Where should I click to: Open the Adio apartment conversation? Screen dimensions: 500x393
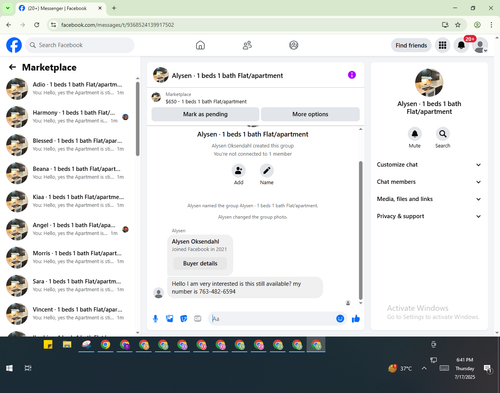point(68,89)
